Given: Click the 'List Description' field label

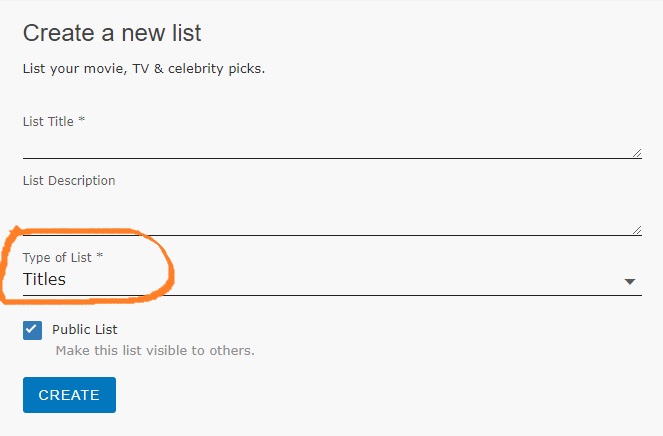Looking at the screenshot, I should click(69, 181).
